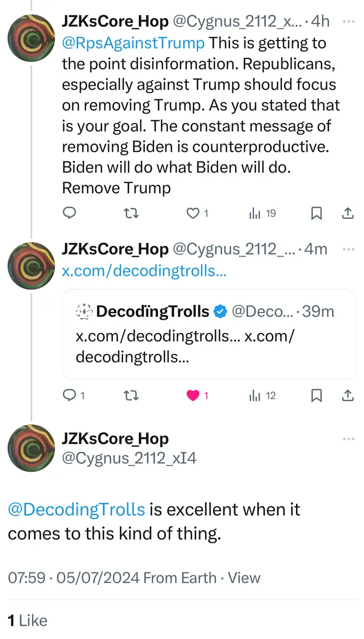Reply to the first tweet about removing Trump
This screenshot has height=639, width=364.
69,214
